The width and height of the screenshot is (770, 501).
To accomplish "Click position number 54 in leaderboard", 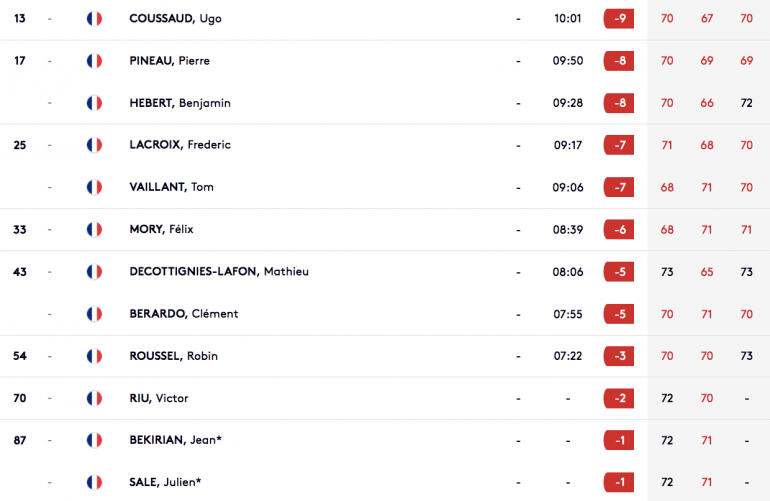I will [x=20, y=356].
